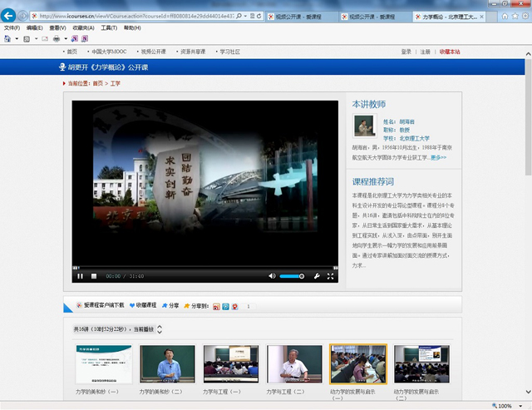Expand the current playlist up-down arrows
The image size is (532, 410).
point(160,330)
